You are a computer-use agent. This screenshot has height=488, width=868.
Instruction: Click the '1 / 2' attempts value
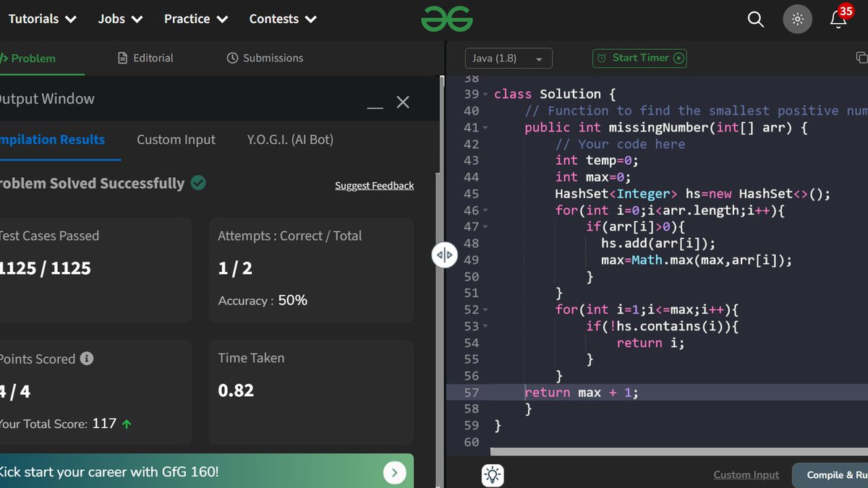pyautogui.click(x=235, y=268)
